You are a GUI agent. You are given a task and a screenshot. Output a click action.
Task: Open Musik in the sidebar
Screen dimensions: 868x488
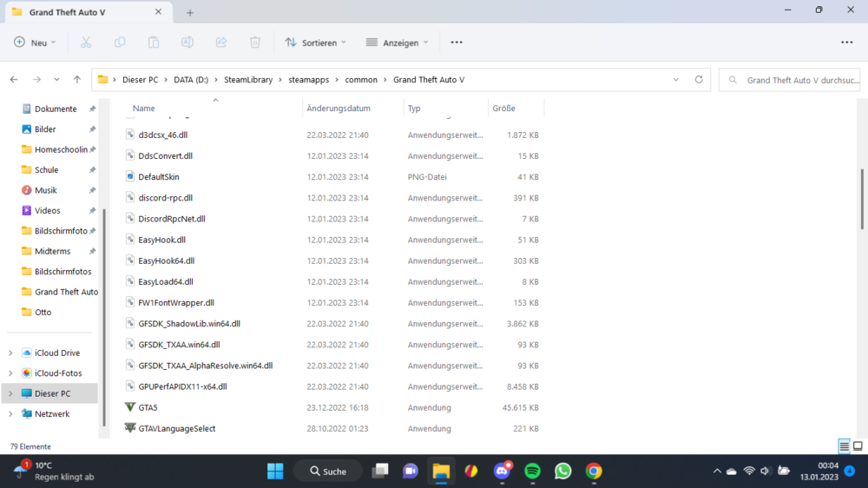pyautogui.click(x=45, y=190)
